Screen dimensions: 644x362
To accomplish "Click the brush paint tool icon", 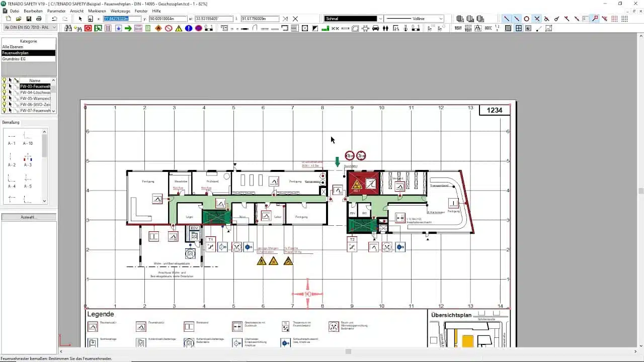I will (x=539, y=28).
